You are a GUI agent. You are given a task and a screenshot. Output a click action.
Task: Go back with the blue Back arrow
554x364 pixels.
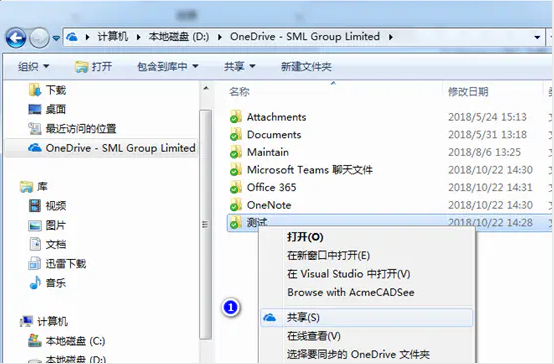click(16, 37)
